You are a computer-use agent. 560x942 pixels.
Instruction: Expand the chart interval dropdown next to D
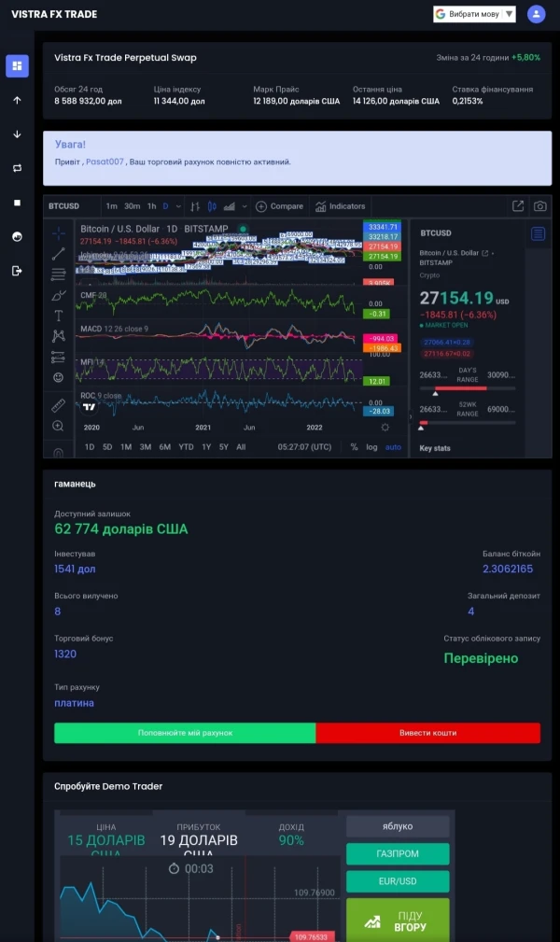[178, 206]
